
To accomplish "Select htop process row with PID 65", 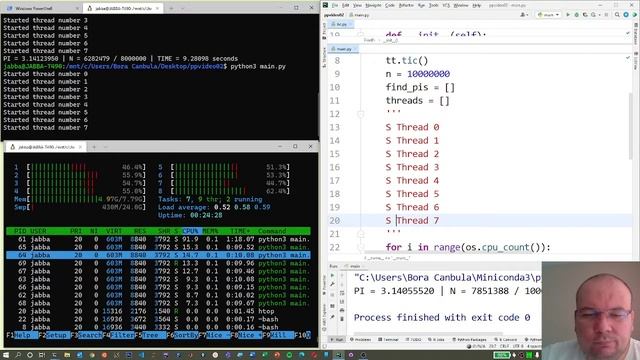I will pos(158,247).
